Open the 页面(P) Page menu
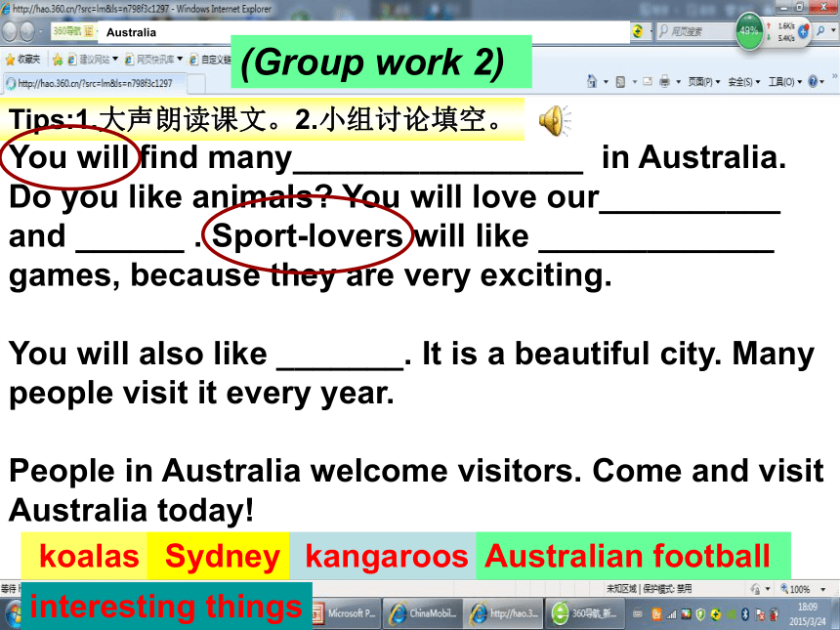 (x=704, y=82)
